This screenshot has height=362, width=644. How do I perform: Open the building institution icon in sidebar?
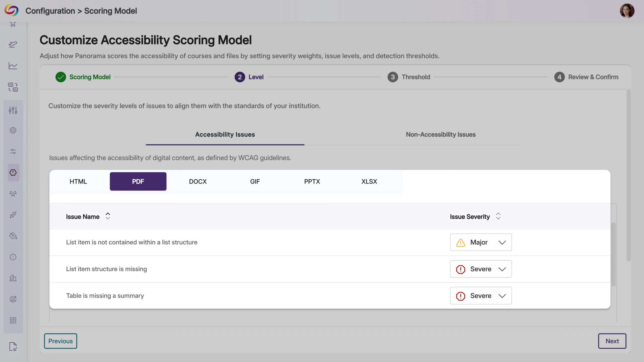13,278
